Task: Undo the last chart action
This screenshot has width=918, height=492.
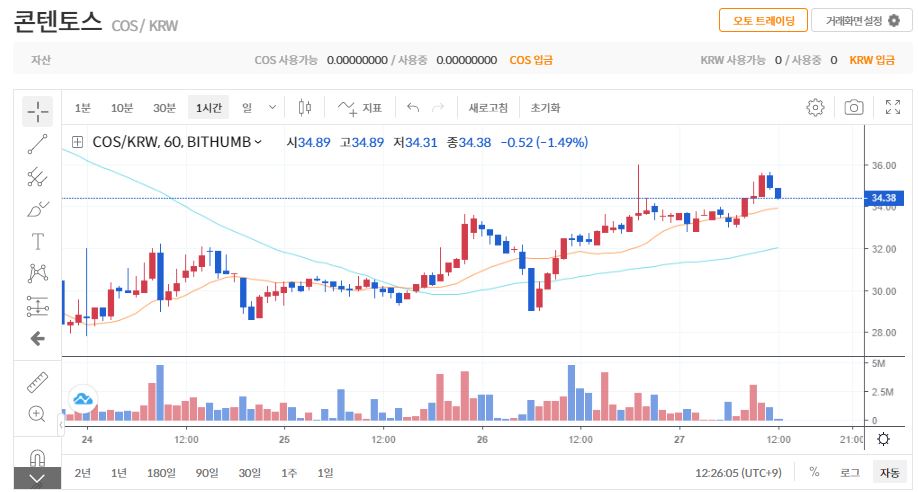Action: coord(413,107)
